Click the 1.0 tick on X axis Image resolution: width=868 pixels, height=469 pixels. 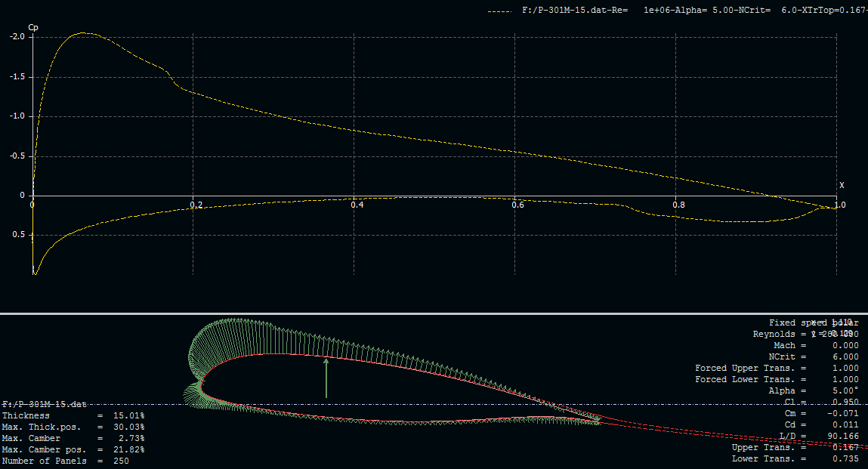839,205
